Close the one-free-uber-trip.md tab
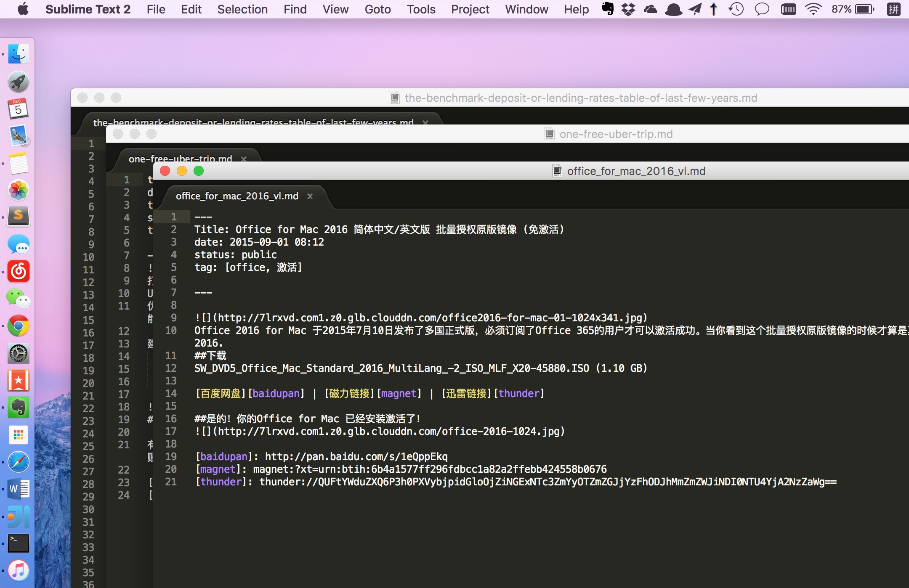 [x=244, y=159]
